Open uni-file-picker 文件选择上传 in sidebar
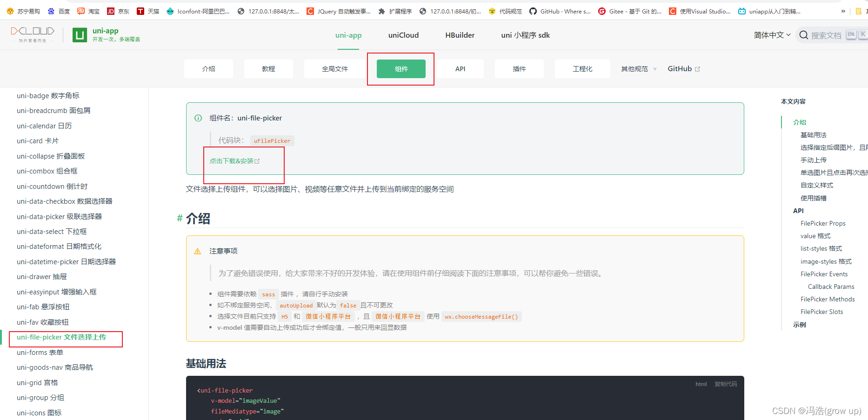Viewport: 868px width, 420px height. [x=61, y=337]
